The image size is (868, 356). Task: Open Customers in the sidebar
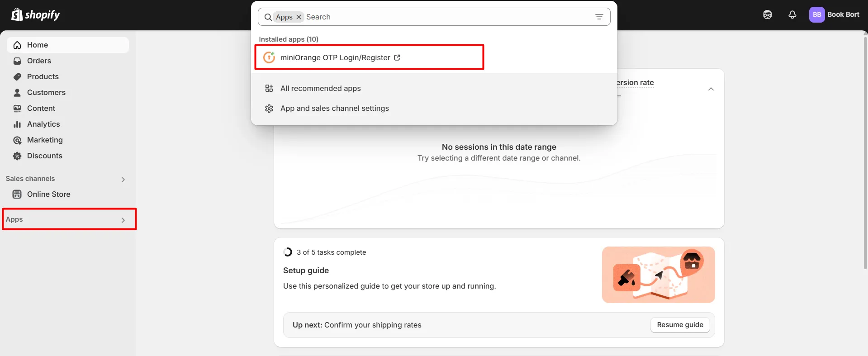pyautogui.click(x=68, y=92)
